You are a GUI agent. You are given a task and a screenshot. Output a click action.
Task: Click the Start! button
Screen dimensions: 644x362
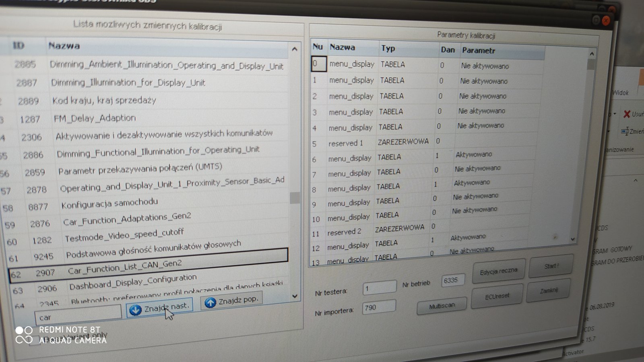coord(551,266)
